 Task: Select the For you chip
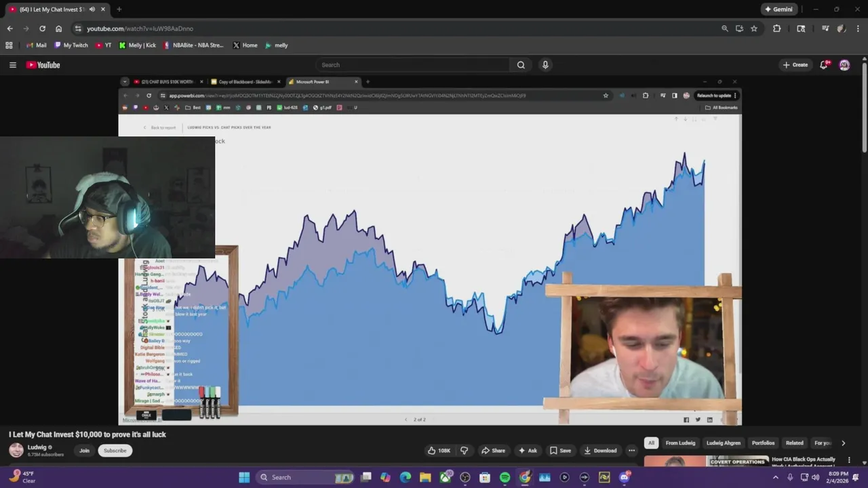click(823, 443)
